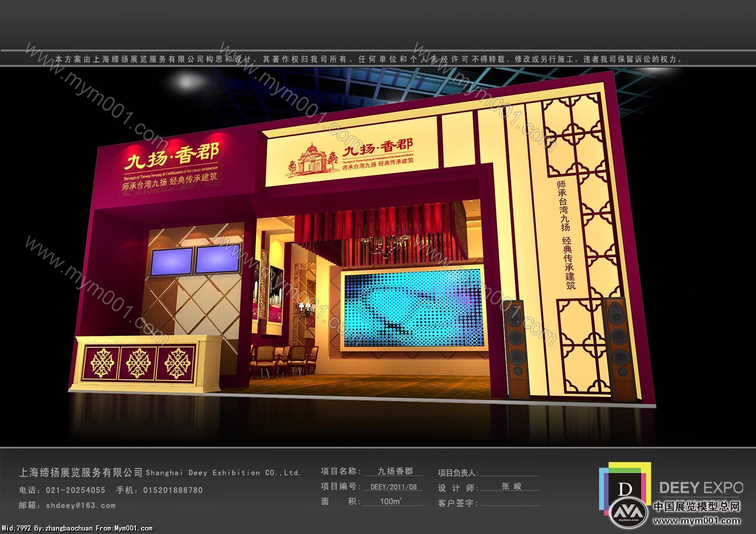This screenshot has height=534, width=756.
Task: Click the shdeey@163.com email address
Action: (81, 505)
